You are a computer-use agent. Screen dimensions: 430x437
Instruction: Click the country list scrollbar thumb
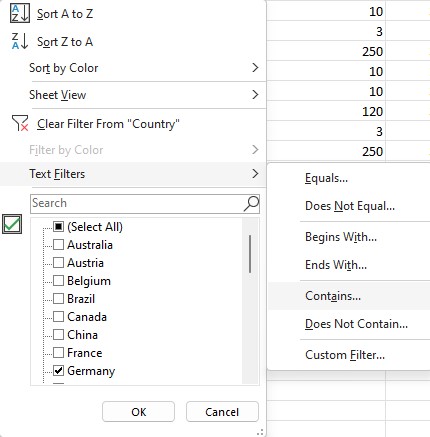point(250,254)
